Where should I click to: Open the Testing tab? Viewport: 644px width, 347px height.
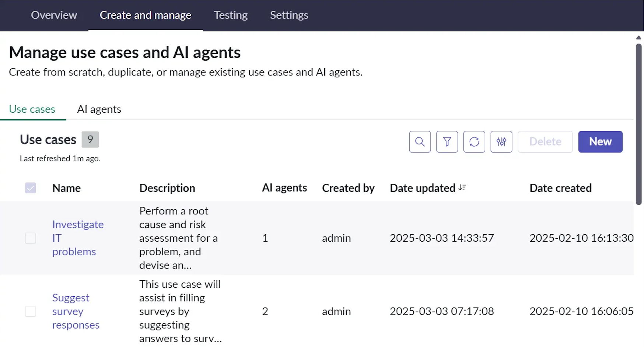(x=231, y=15)
